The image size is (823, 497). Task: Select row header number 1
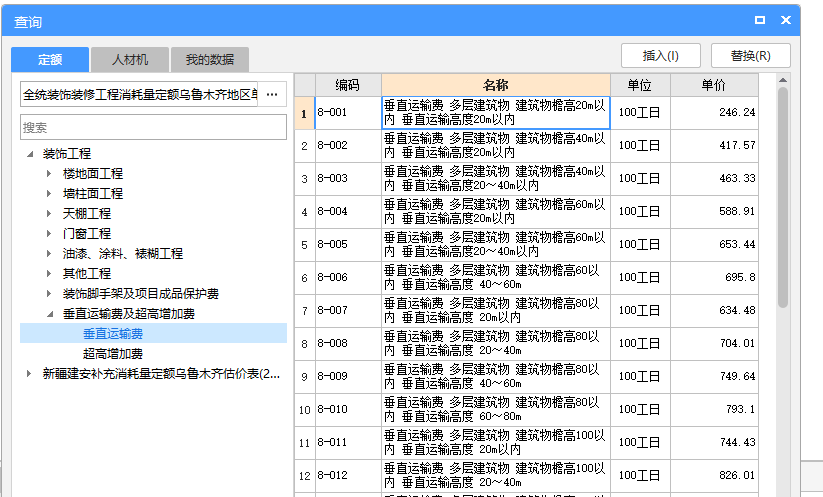tap(304, 113)
